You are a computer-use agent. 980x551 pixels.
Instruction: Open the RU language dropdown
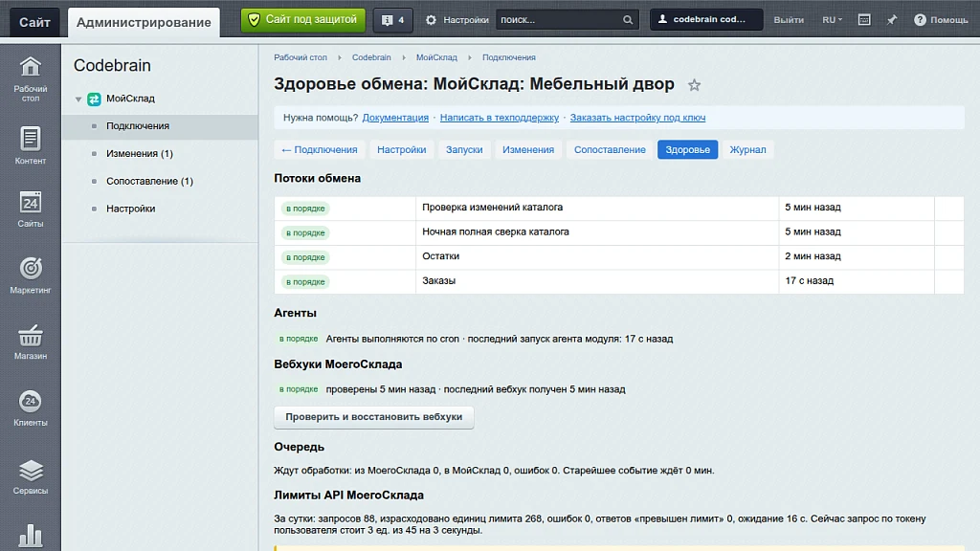click(832, 20)
